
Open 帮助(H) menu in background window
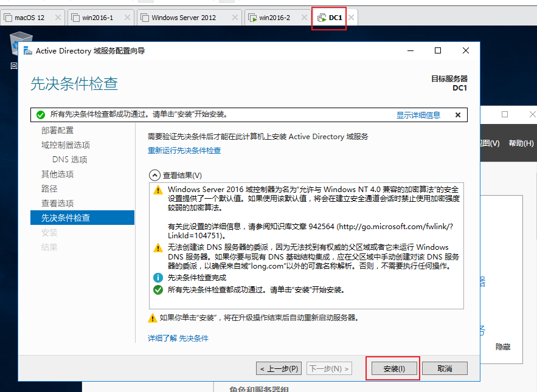(x=521, y=143)
